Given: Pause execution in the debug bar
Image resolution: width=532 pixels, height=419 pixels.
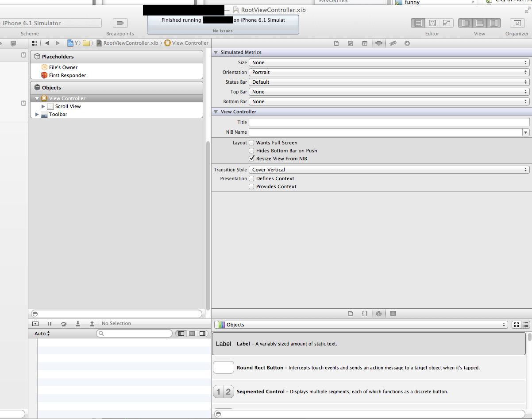Looking at the screenshot, I should pyautogui.click(x=50, y=324).
